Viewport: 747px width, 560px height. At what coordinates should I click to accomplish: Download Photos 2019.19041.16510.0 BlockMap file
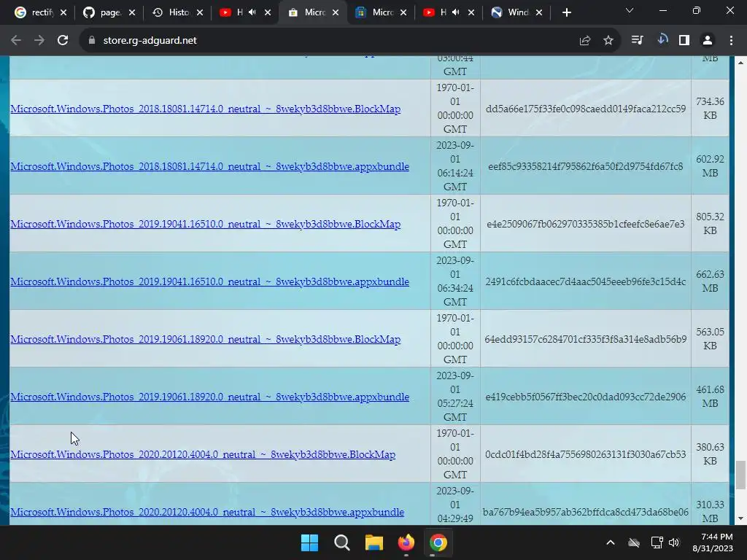coord(205,224)
